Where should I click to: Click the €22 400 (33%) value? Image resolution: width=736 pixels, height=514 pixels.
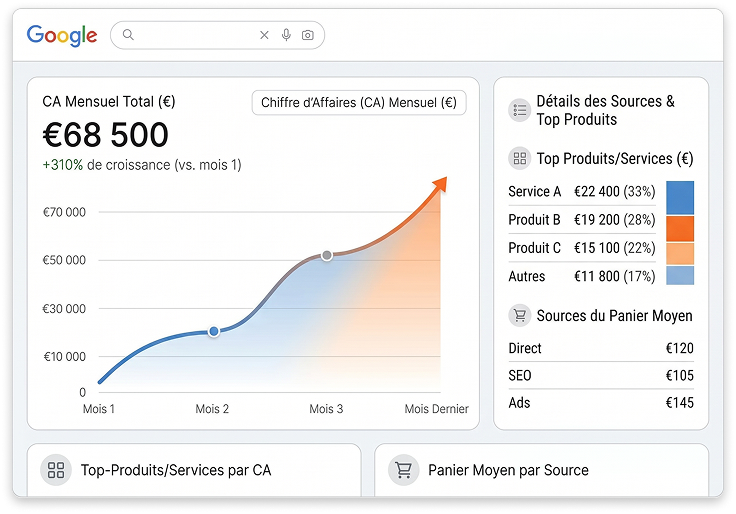[614, 192]
